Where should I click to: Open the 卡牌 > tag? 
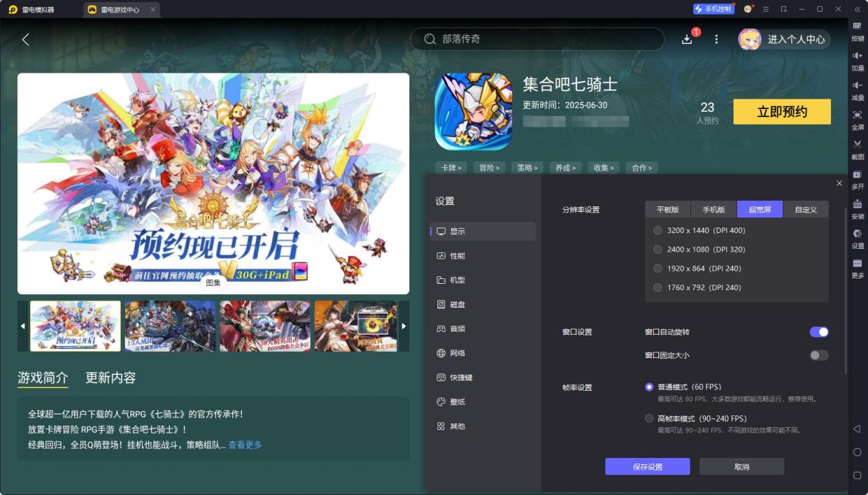click(451, 167)
